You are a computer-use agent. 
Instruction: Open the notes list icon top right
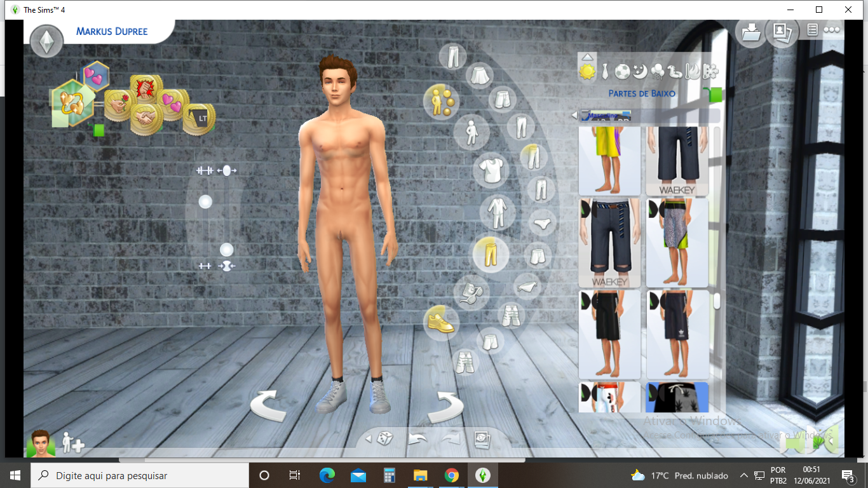coord(812,30)
